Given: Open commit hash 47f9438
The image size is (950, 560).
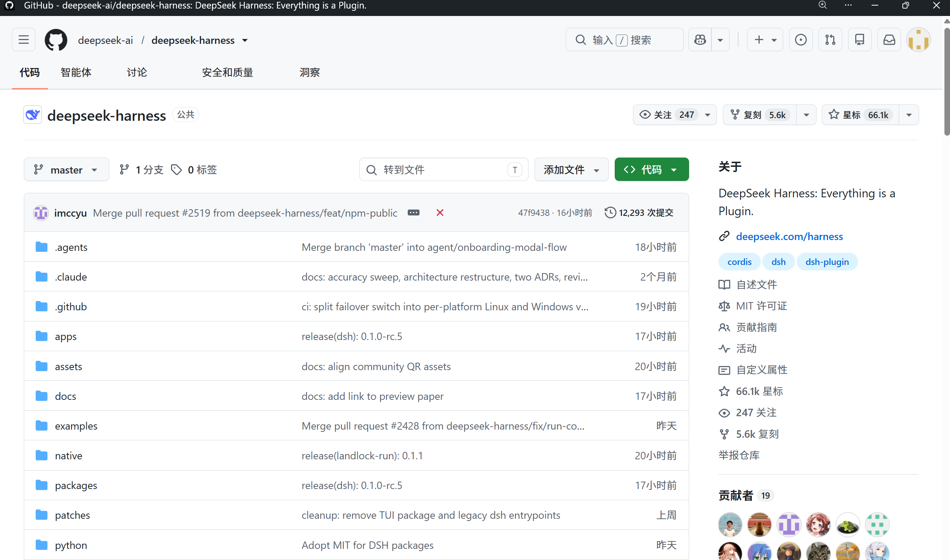Looking at the screenshot, I should coord(534,213).
